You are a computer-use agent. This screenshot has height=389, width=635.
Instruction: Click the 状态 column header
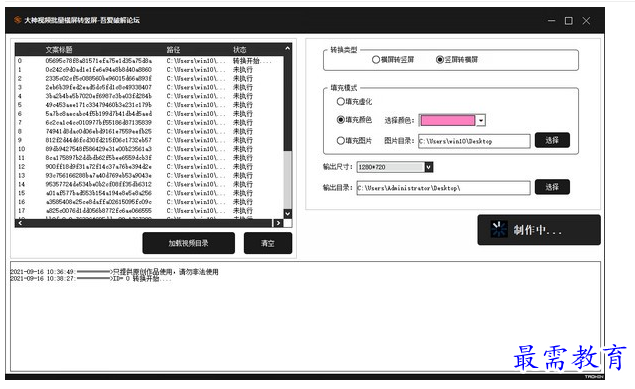click(x=239, y=49)
